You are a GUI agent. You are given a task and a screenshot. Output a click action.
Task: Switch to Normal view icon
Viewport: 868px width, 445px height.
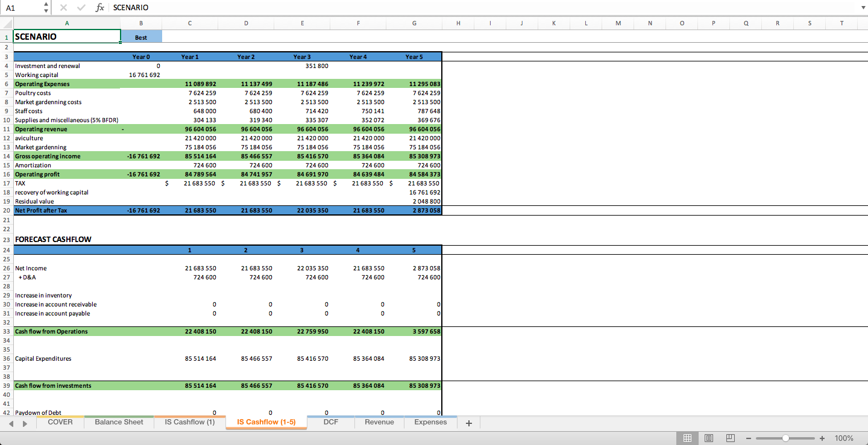(687, 438)
